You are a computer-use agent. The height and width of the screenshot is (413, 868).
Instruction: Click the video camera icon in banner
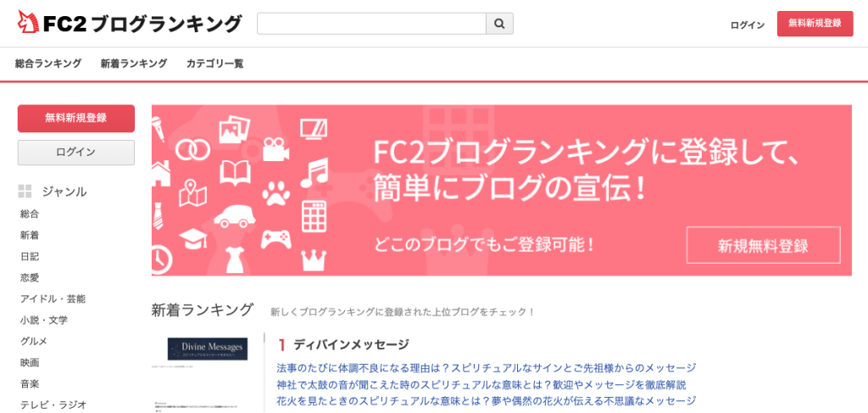point(275,149)
